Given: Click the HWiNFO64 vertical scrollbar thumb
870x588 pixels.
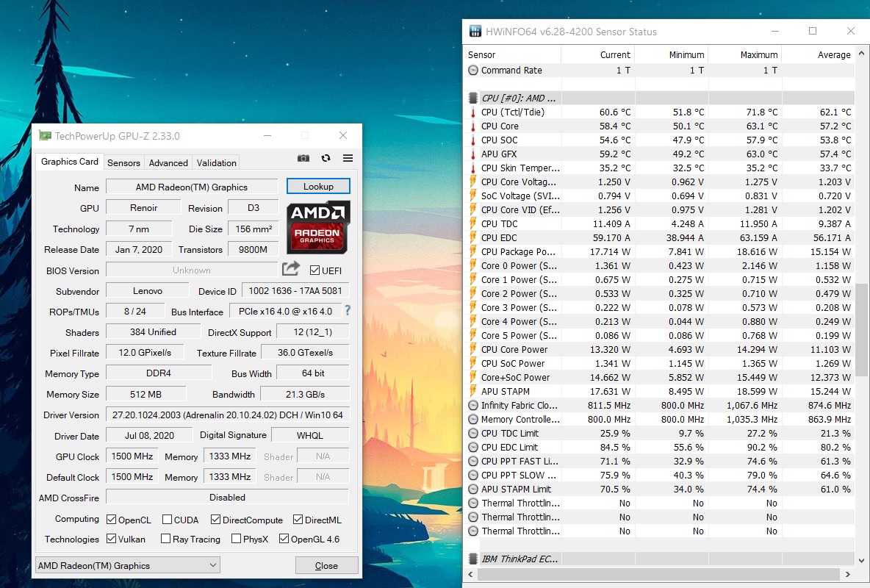Looking at the screenshot, I should [861, 330].
